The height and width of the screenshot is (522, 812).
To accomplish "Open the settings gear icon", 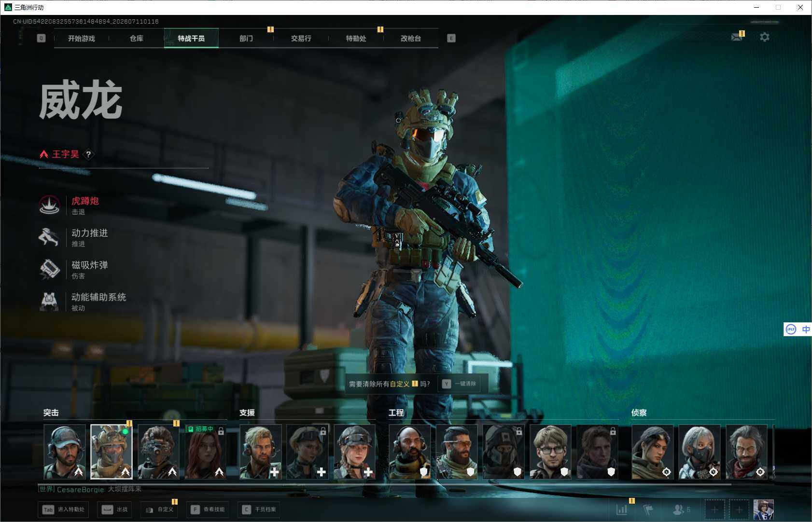I will click(764, 37).
